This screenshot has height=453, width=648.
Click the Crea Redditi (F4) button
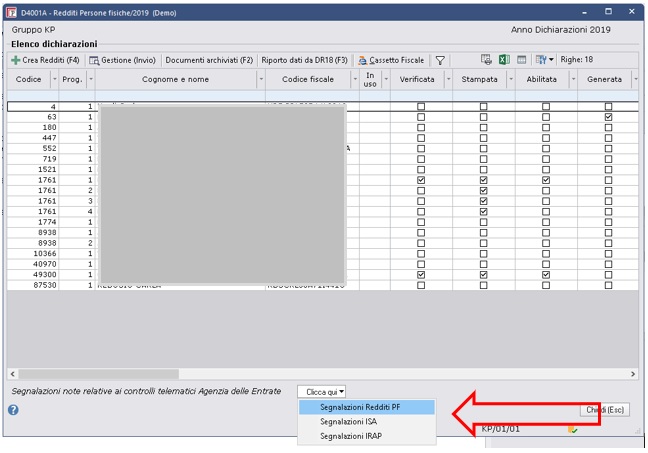[x=45, y=60]
